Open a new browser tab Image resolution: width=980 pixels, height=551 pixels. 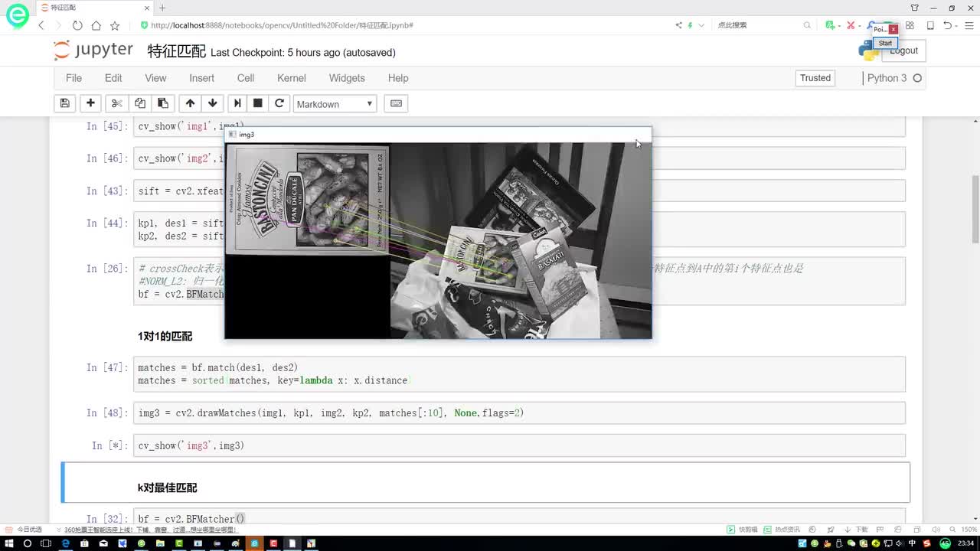click(162, 8)
